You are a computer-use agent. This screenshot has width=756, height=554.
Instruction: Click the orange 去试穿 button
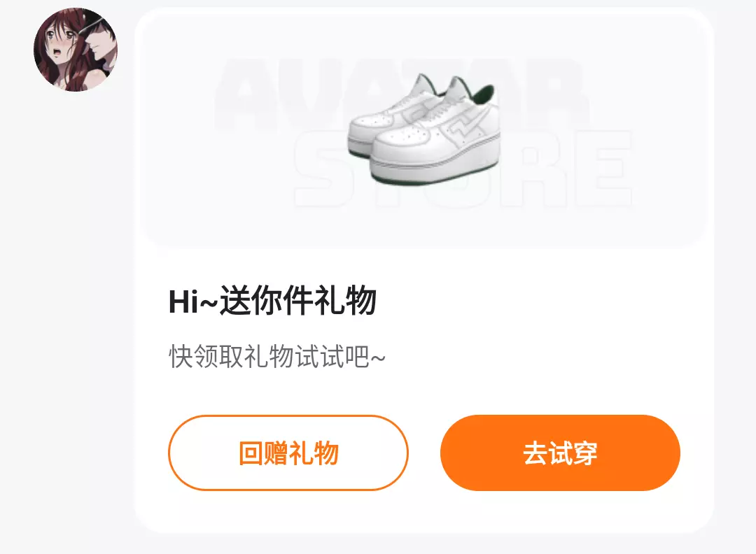560,453
